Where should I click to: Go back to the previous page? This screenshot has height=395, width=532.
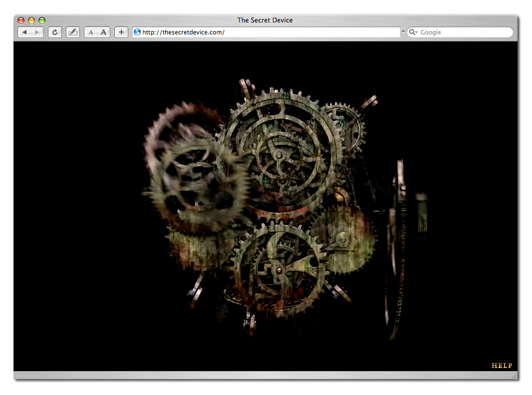pyautogui.click(x=24, y=32)
